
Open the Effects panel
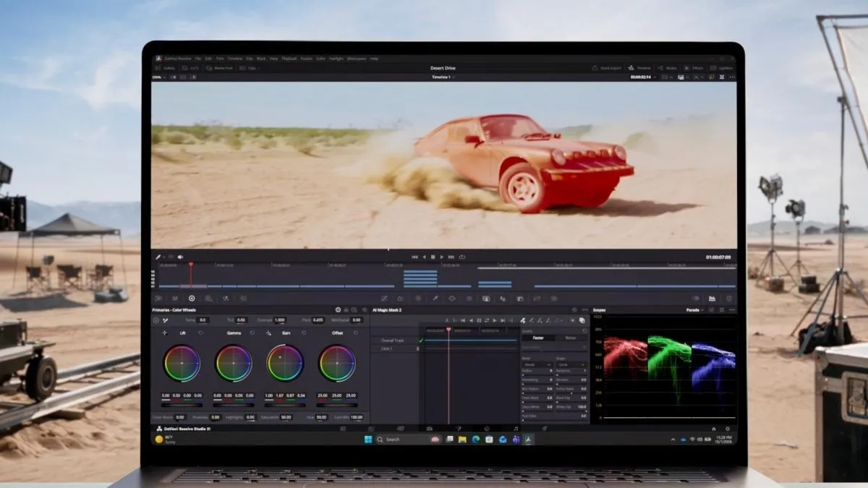[694, 68]
